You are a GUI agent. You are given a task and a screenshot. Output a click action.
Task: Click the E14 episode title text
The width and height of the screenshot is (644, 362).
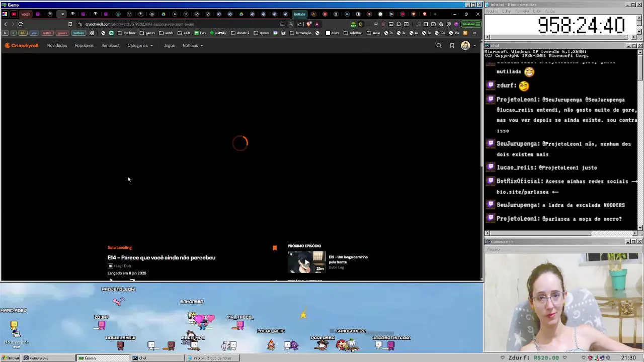tap(162, 258)
